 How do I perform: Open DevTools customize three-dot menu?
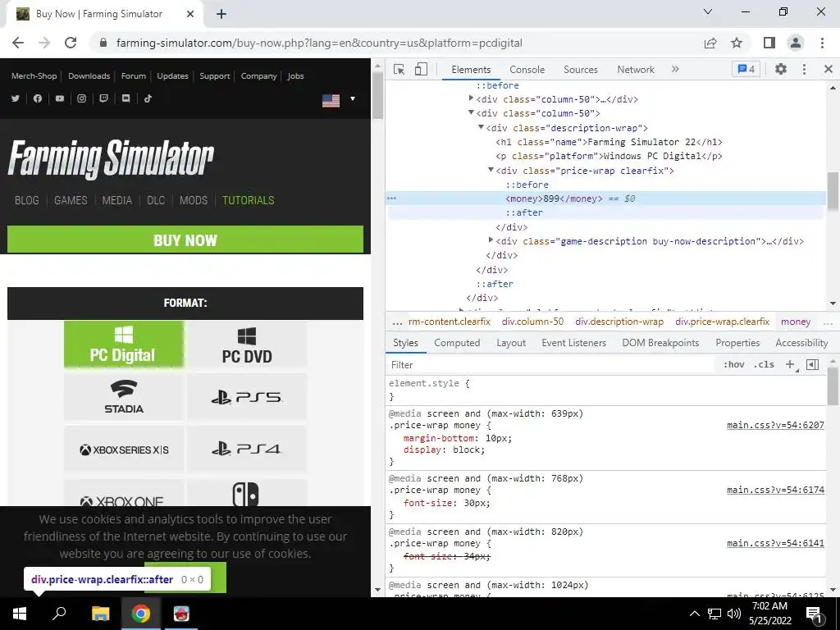click(x=804, y=69)
